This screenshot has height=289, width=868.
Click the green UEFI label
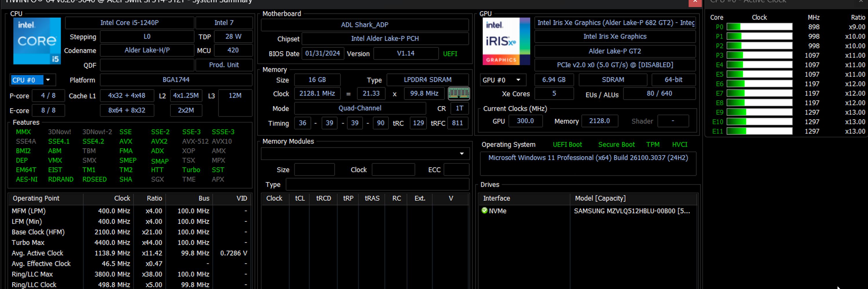(450, 54)
